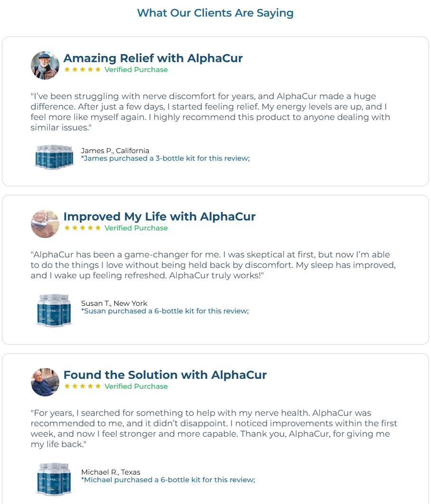The height and width of the screenshot is (504, 431).
Task: Click the bottle image next to Michael R.
Action: pos(54,479)
